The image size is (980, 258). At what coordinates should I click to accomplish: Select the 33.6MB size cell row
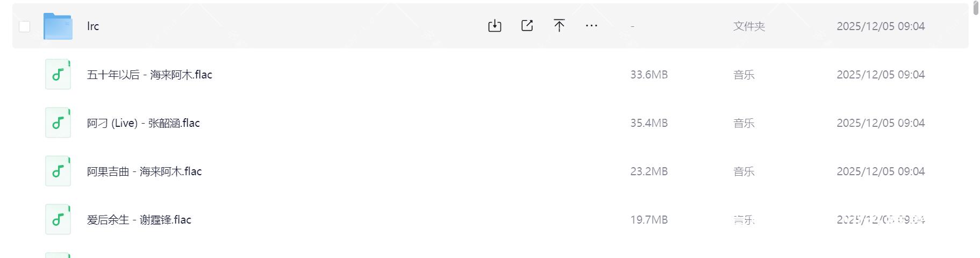click(x=649, y=75)
